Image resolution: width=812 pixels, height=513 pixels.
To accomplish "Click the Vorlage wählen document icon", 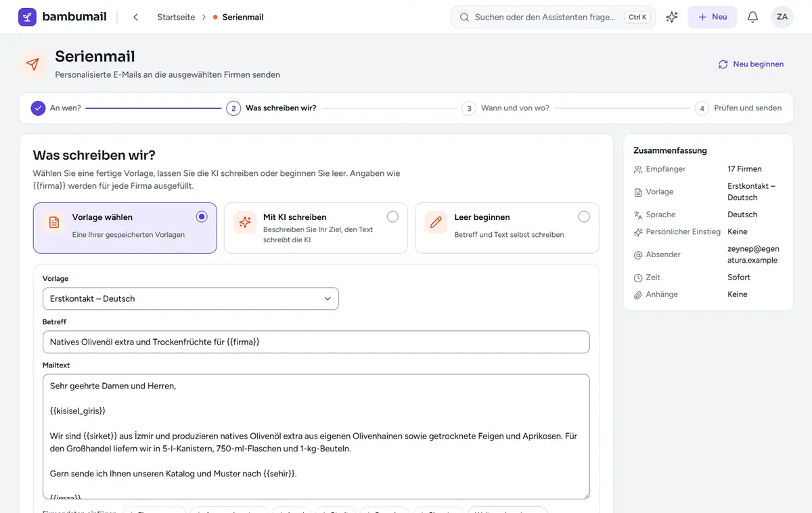I will (x=53, y=223).
